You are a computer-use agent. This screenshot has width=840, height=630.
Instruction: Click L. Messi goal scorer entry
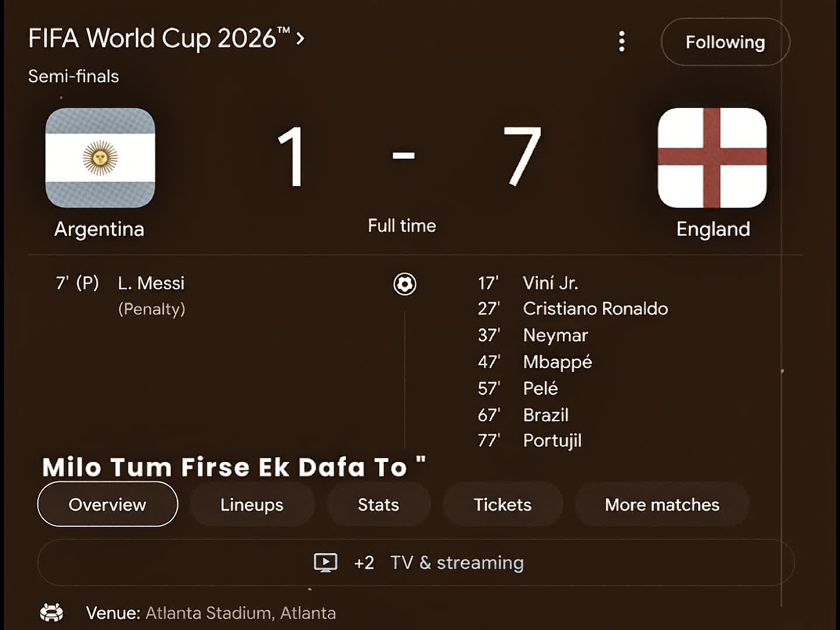151,283
